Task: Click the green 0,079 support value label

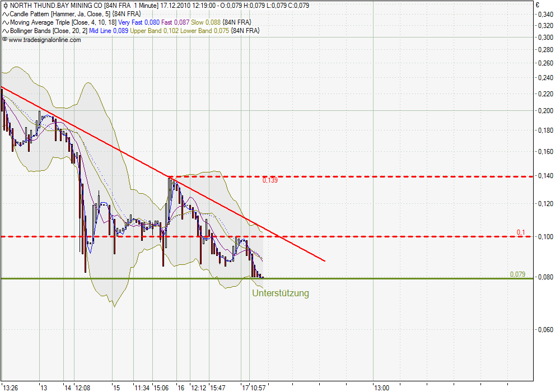Action: click(517, 274)
